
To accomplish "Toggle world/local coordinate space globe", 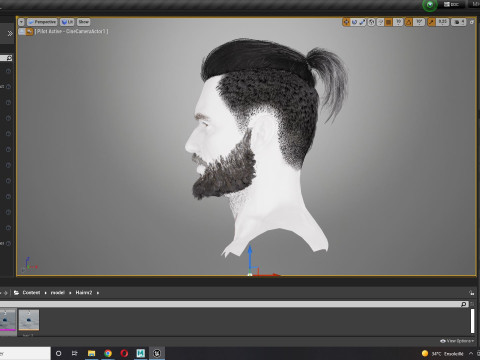I will click(371, 22).
